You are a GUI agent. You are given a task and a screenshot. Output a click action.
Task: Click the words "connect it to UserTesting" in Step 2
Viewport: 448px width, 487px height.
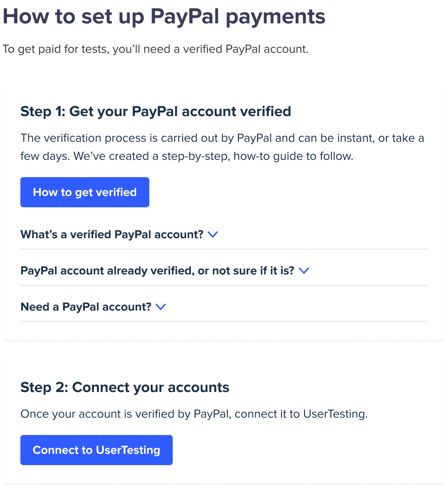[301, 414]
